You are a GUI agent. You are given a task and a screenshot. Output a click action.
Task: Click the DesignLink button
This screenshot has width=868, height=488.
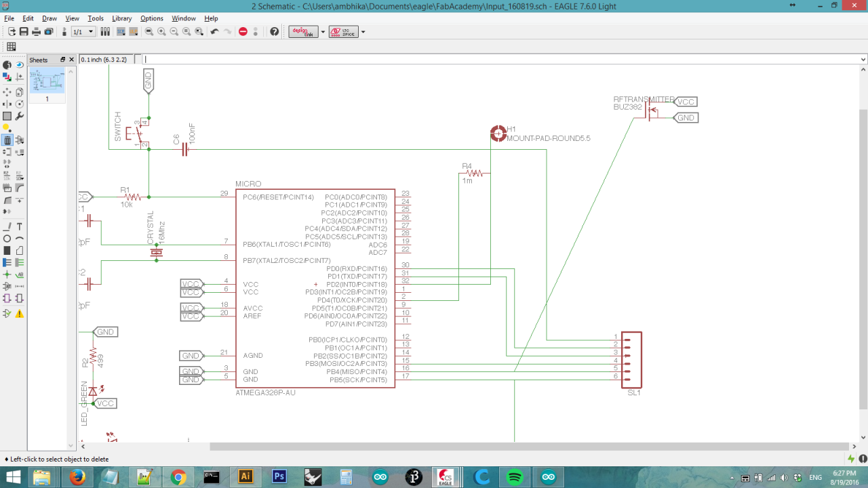tap(303, 32)
